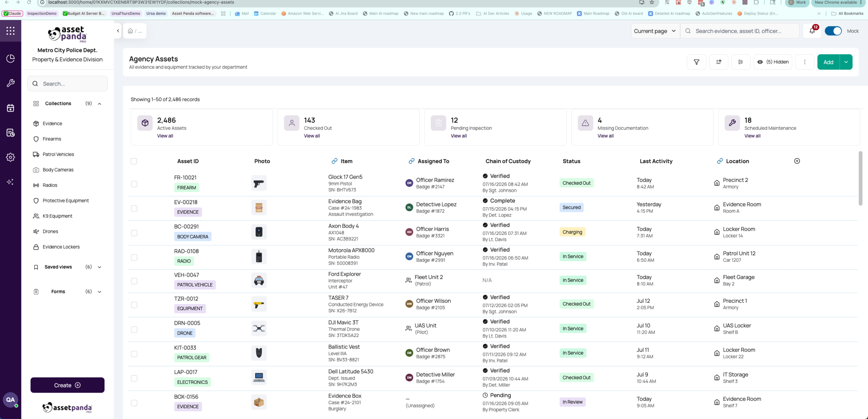Check the select-all header checkbox
The height and width of the screenshot is (419, 868).
pos(134,161)
